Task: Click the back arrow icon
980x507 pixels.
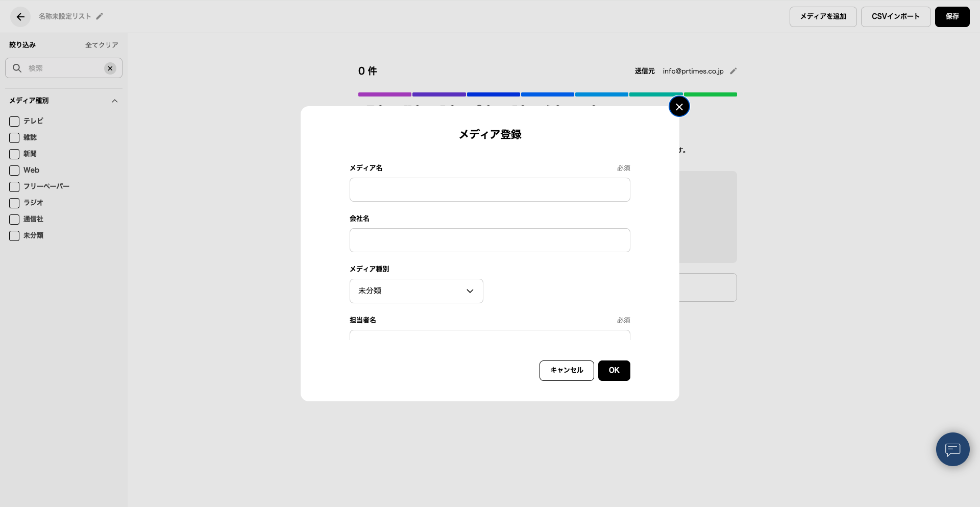Action: (x=20, y=17)
